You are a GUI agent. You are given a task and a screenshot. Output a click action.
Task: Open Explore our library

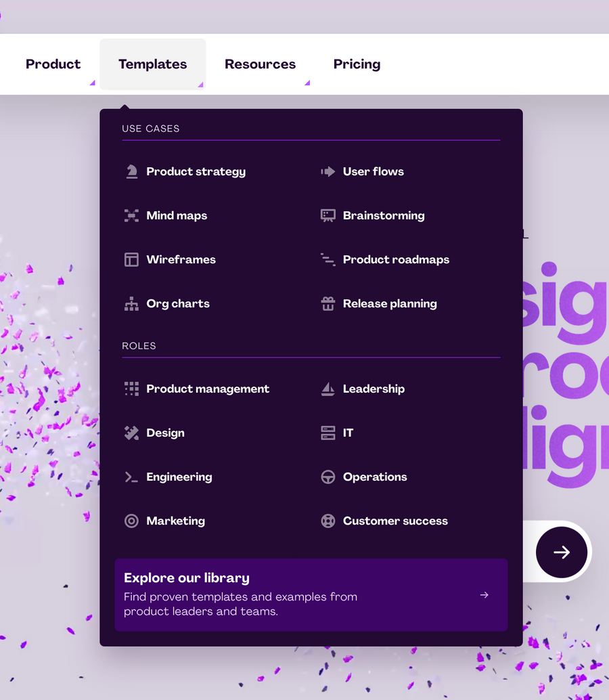[311, 595]
